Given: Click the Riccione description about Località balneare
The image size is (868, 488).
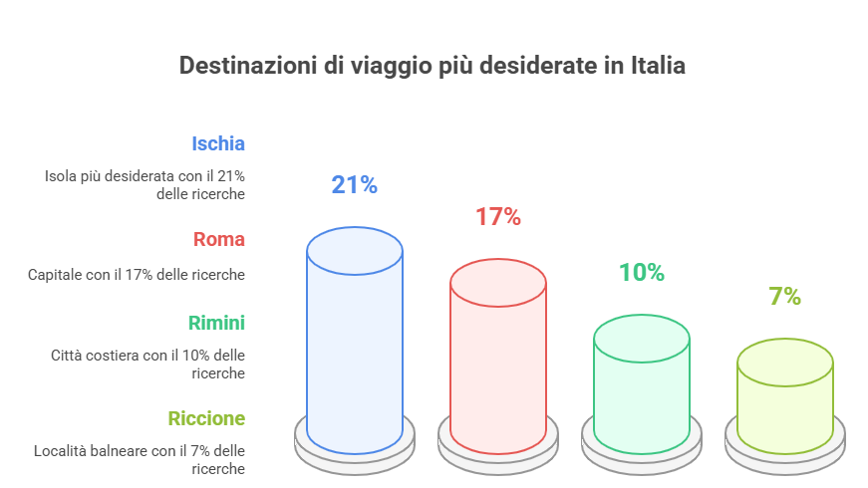Looking at the screenshot, I should (x=139, y=459).
